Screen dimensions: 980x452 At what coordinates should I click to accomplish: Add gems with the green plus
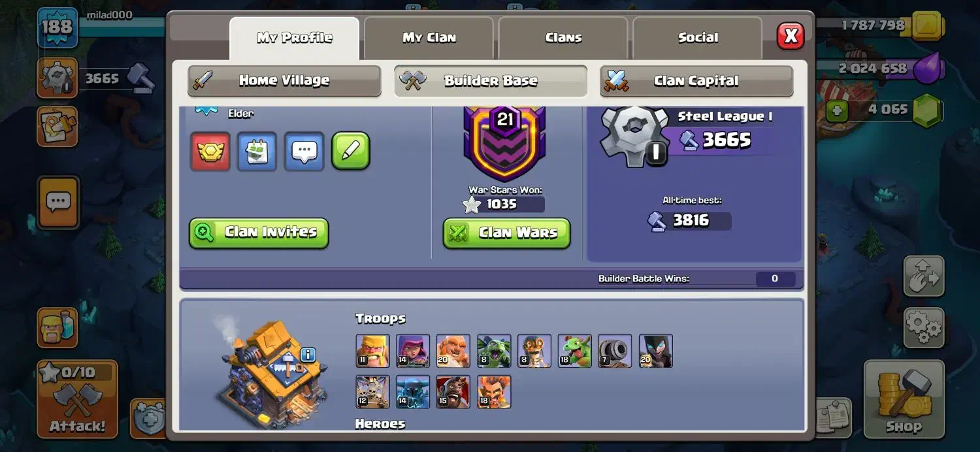tap(836, 110)
